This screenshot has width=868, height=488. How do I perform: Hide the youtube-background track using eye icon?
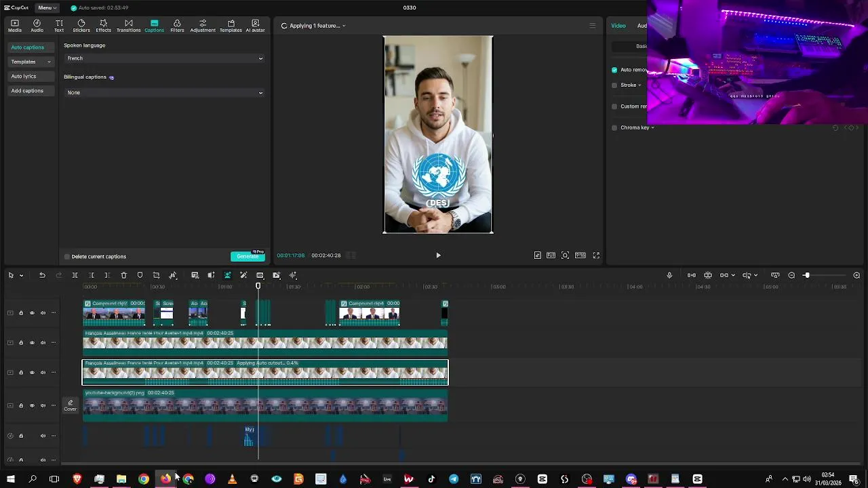(x=32, y=406)
